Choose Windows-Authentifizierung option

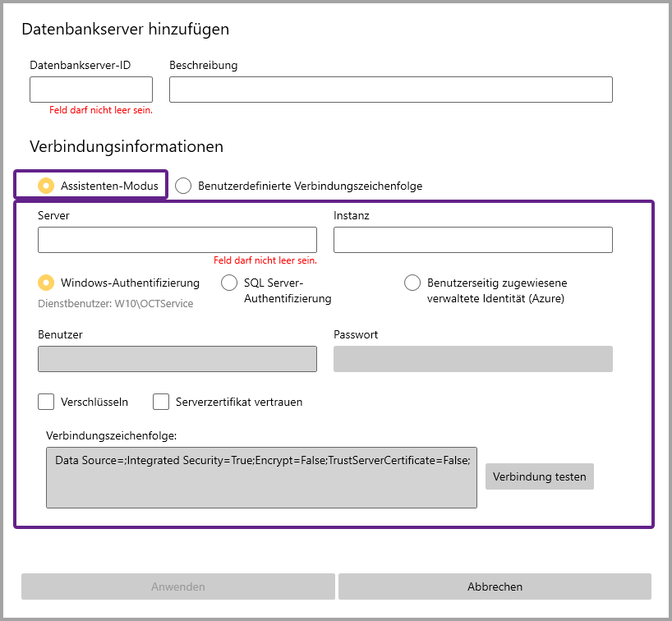[x=47, y=283]
